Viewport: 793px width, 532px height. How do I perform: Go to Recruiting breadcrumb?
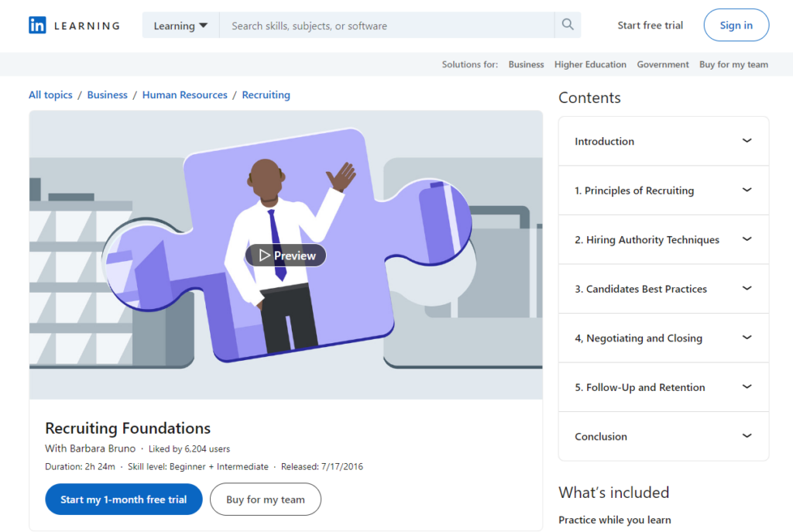click(266, 94)
